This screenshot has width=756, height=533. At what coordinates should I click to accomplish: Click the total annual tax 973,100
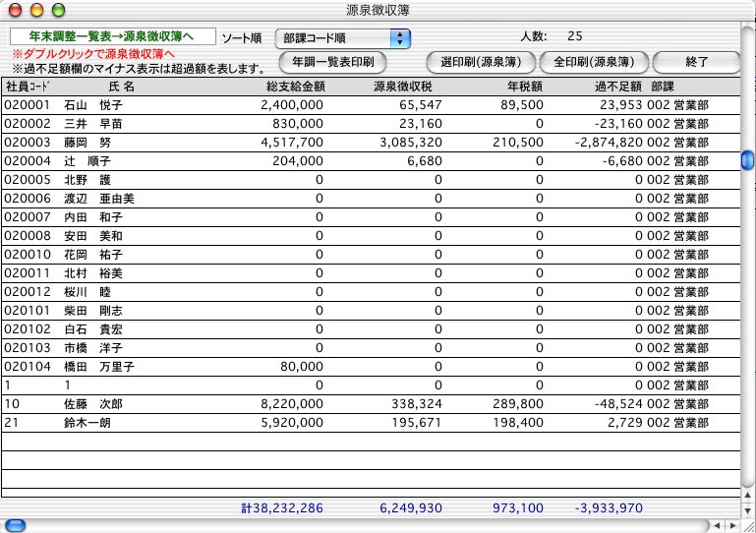click(518, 508)
